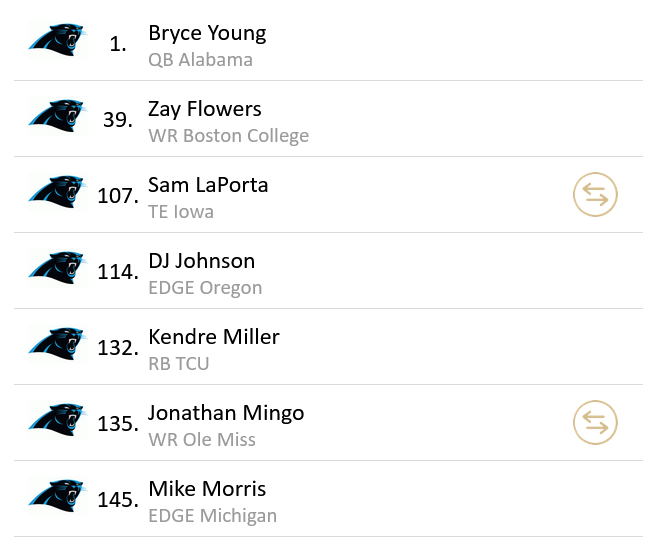Click the trade icon beside Jonathan Mingo
The image size is (672, 558).
pos(595,423)
